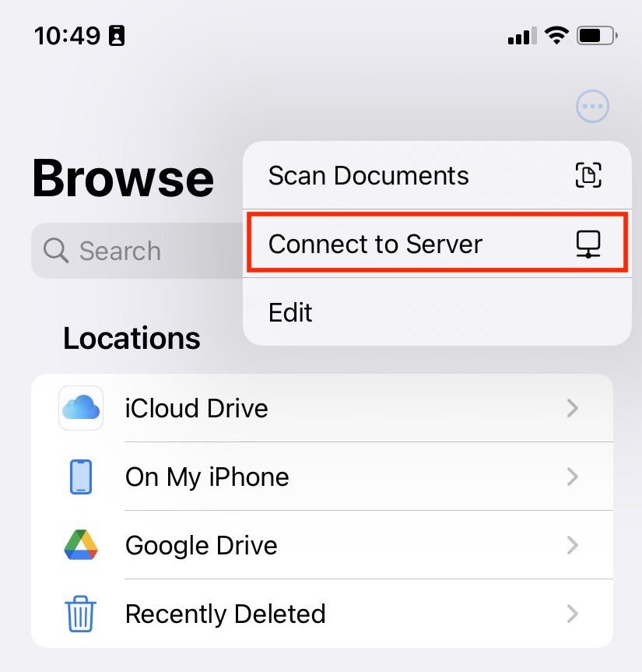Viewport: 642px width, 672px height.
Task: Click the Scan Documents scanner icon
Action: (x=588, y=175)
